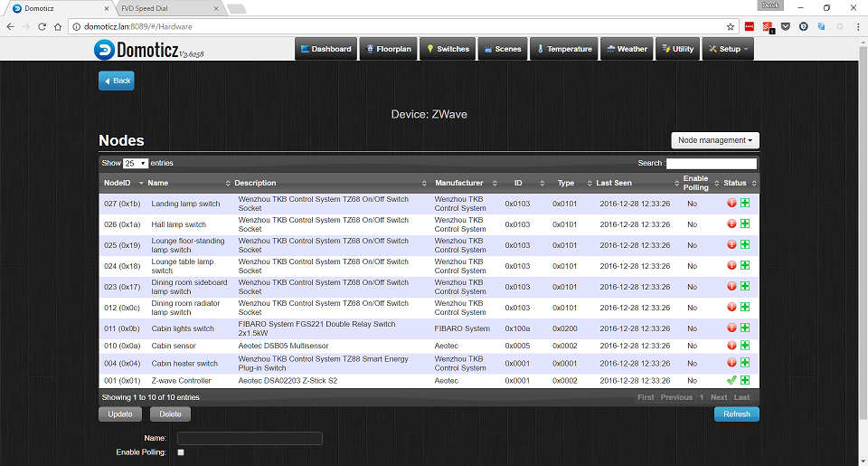Click the Previous pagination link
868x466 pixels.
point(676,397)
